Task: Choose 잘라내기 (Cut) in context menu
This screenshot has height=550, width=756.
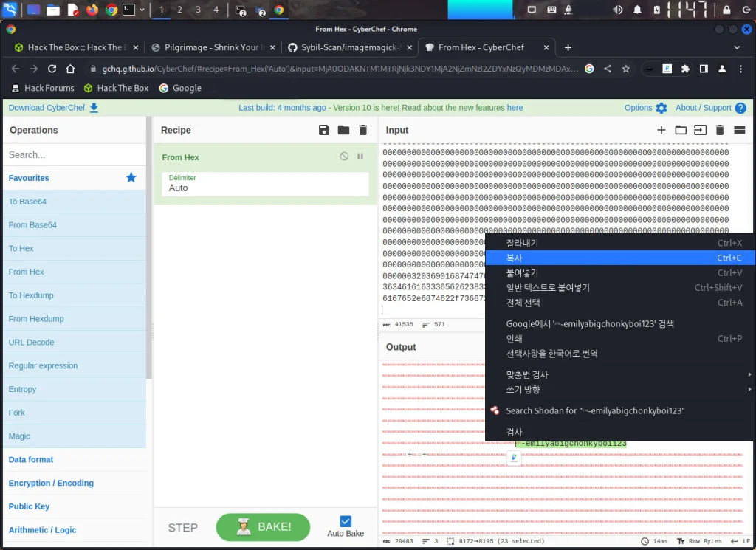Action: [620, 243]
